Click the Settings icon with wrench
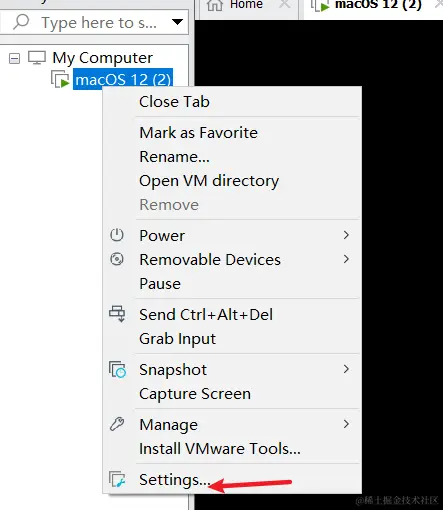The height and width of the screenshot is (510, 443). point(117,479)
